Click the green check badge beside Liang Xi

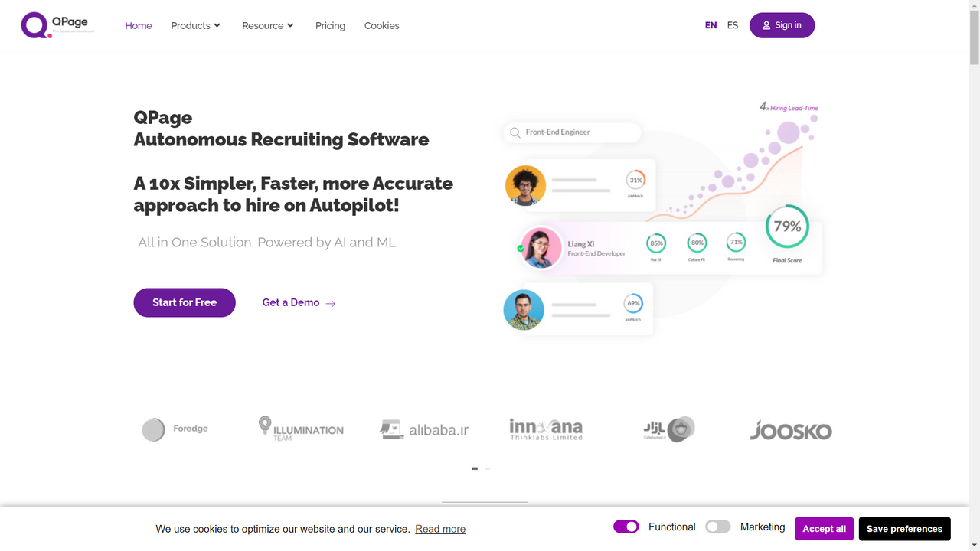point(521,248)
